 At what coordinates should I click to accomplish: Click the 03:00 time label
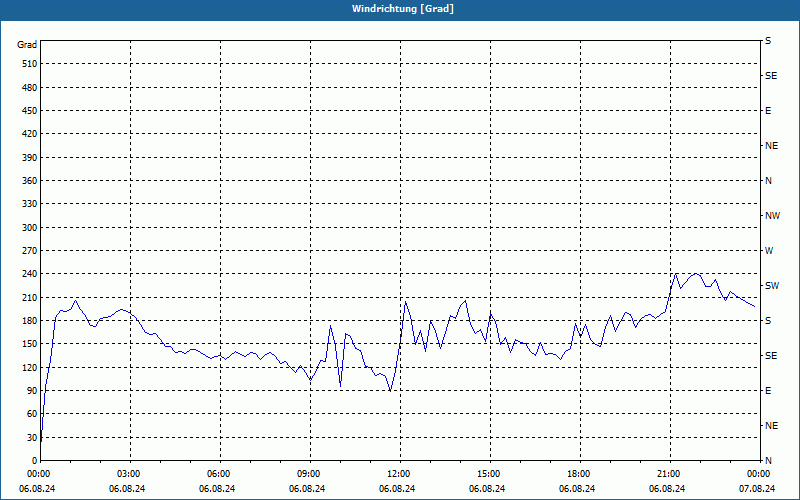129,474
